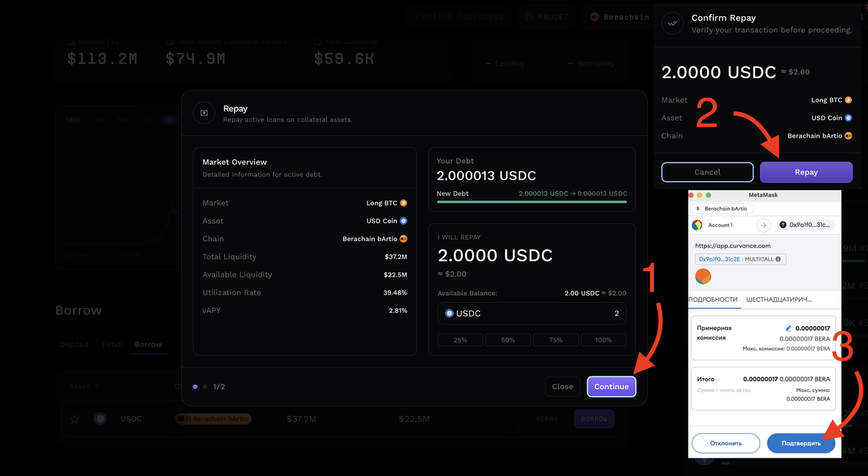Click the Utilization Rate value 39.48%
This screenshot has height=476, width=868.
(395, 293)
